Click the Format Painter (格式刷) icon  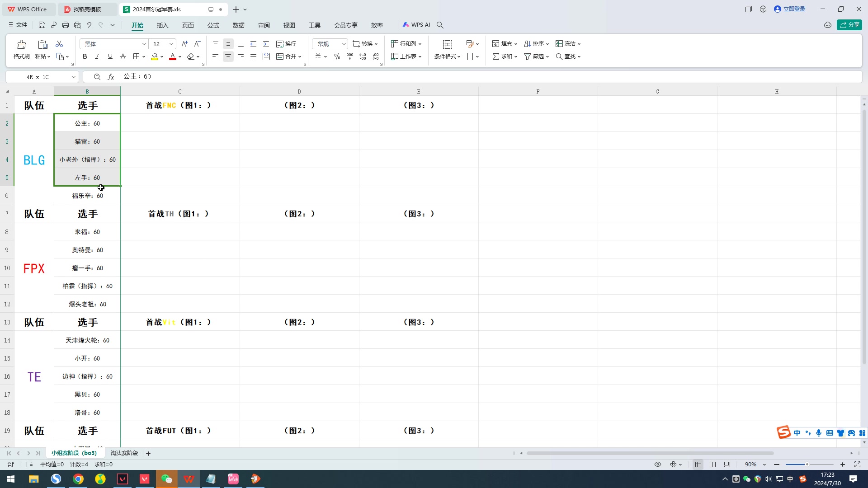tap(21, 44)
